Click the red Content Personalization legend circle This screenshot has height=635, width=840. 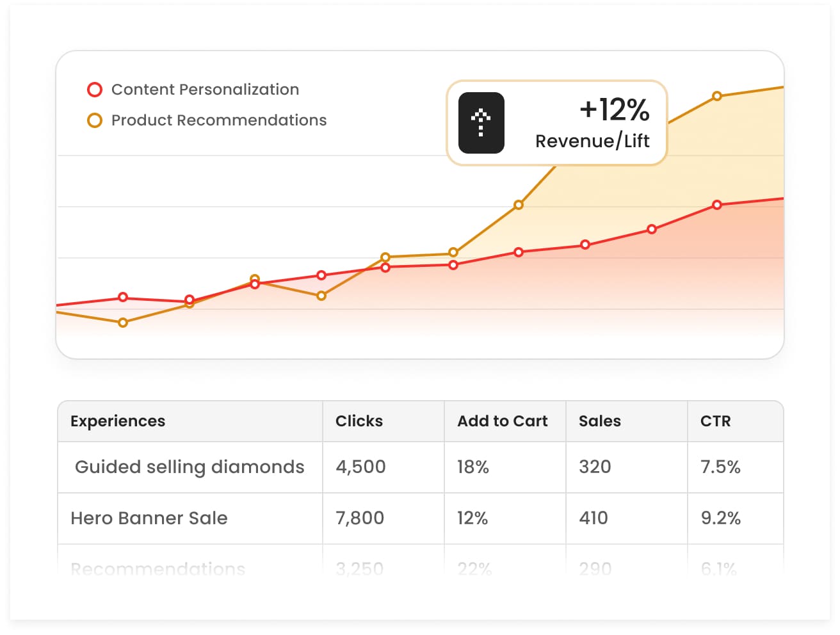coord(95,90)
